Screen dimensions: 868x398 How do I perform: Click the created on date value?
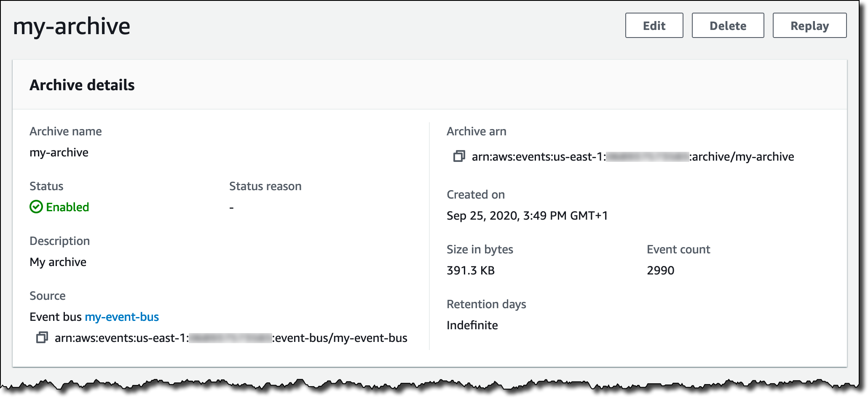point(527,216)
